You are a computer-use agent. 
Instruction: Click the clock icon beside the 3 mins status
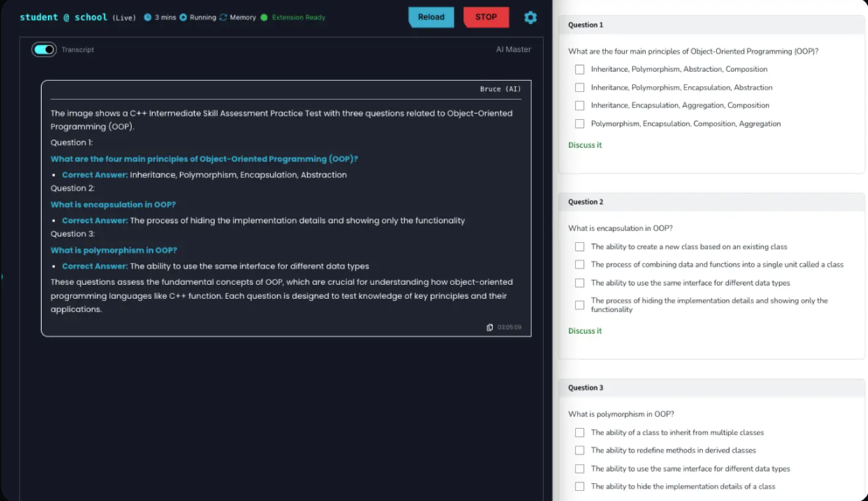point(147,17)
